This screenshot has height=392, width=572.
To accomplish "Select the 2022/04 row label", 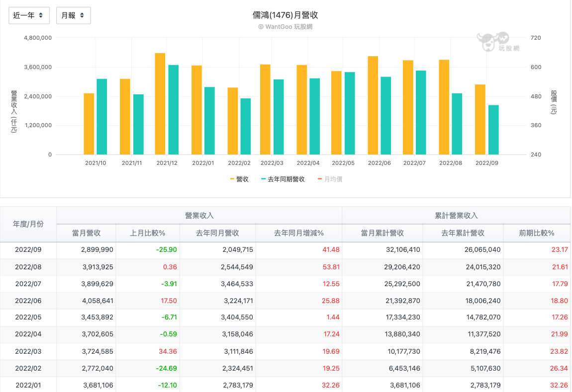I will [28, 334].
